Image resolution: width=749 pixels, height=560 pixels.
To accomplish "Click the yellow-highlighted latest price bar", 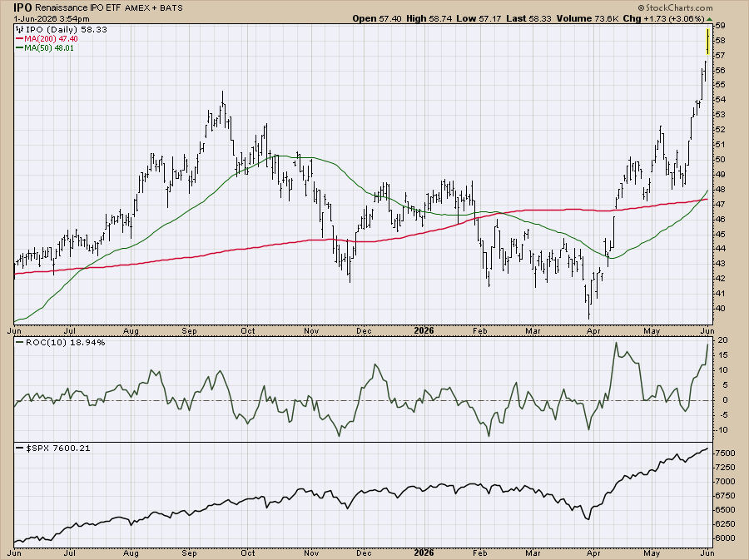I will tap(707, 42).
